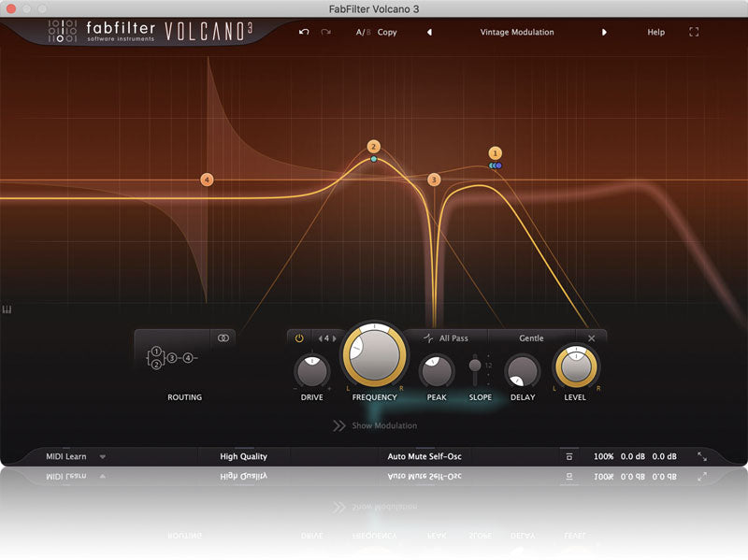Select filter node 3 in the display

click(x=434, y=179)
